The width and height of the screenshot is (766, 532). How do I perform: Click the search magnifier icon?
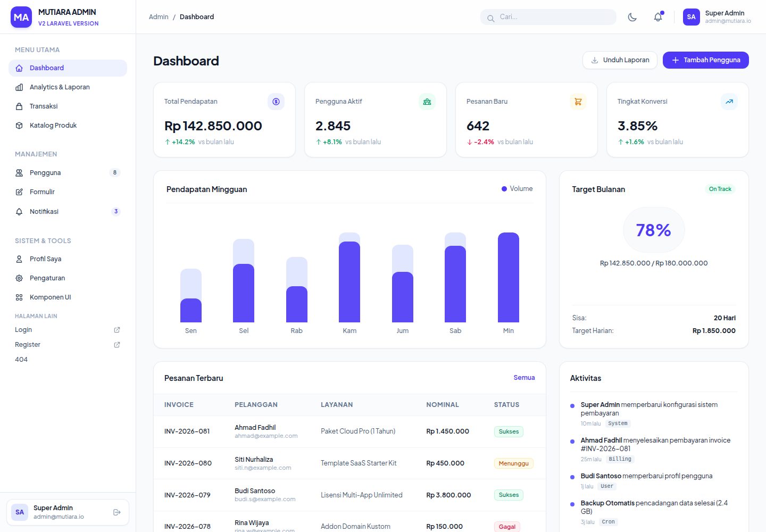(490, 18)
